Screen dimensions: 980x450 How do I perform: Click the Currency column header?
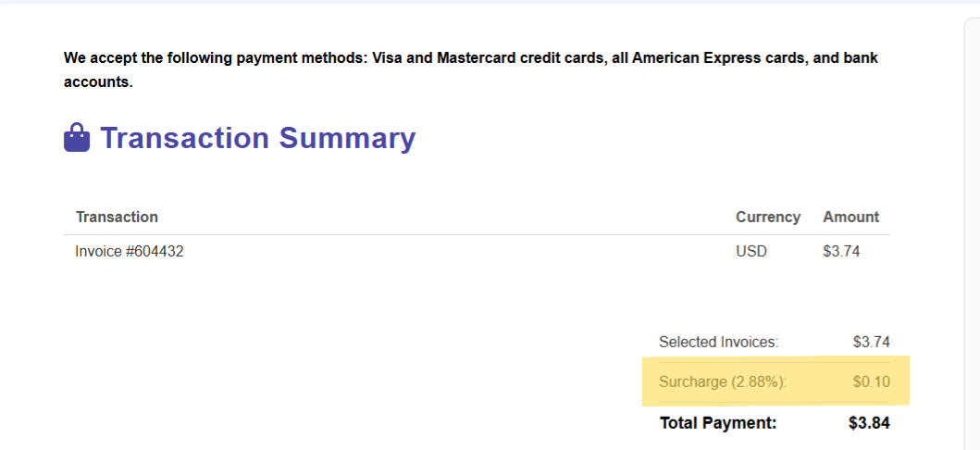[x=768, y=217]
